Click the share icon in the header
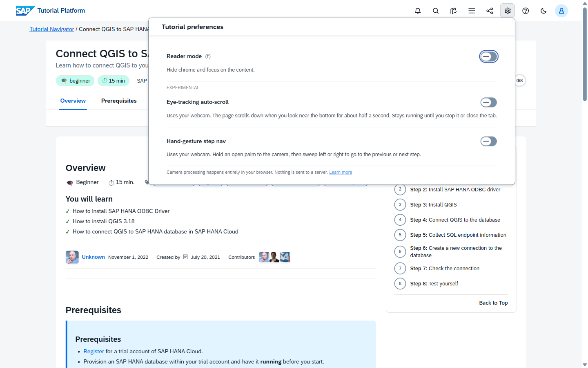 (x=490, y=11)
